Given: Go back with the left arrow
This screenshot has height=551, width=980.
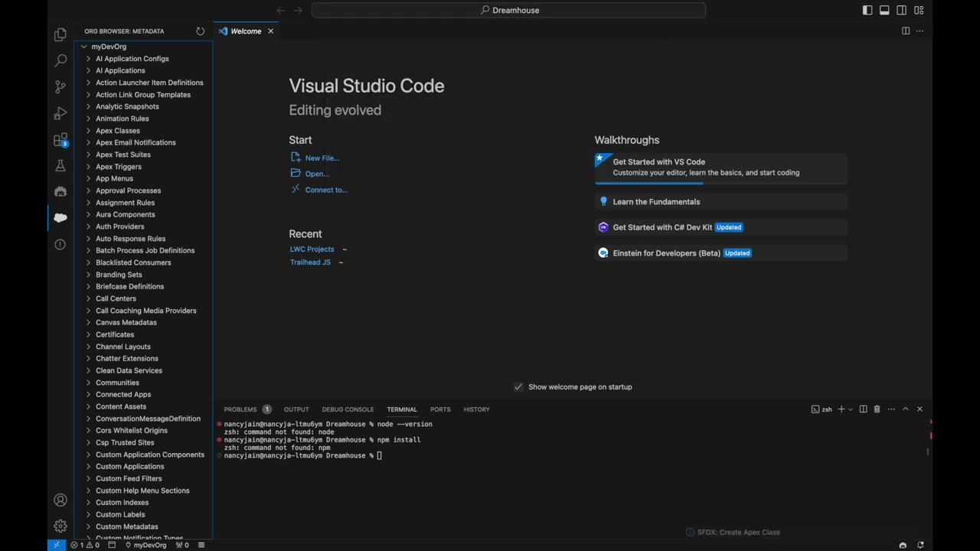Looking at the screenshot, I should (280, 10).
